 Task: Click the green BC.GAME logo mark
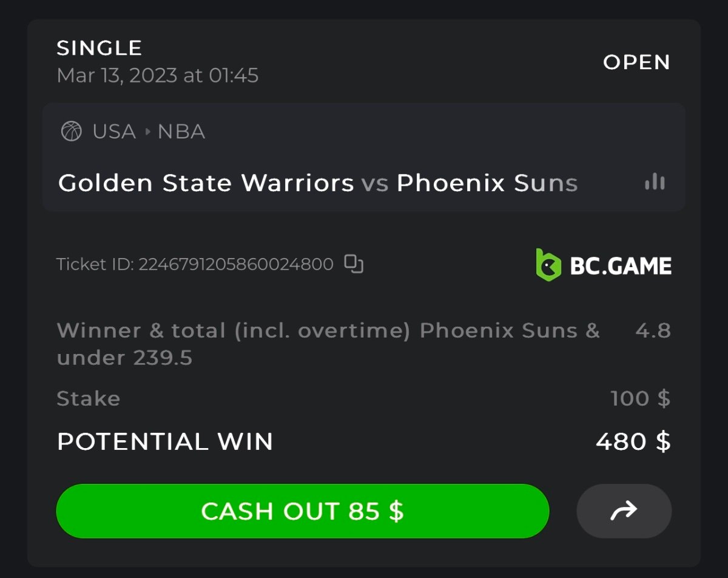point(548,265)
